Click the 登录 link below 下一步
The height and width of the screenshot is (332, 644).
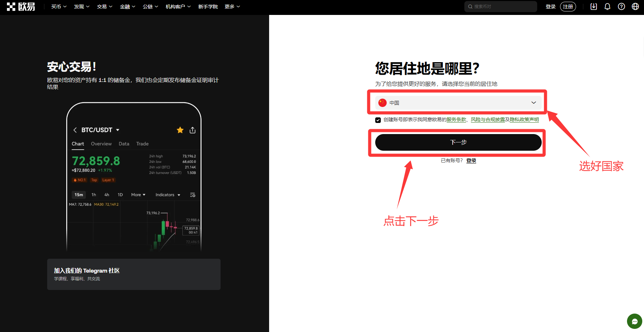click(x=471, y=160)
